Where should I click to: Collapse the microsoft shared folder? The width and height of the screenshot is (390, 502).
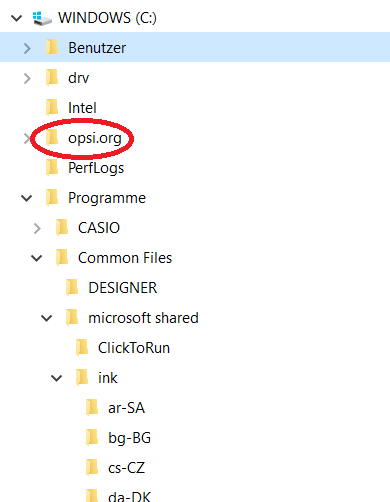pyautogui.click(x=47, y=318)
